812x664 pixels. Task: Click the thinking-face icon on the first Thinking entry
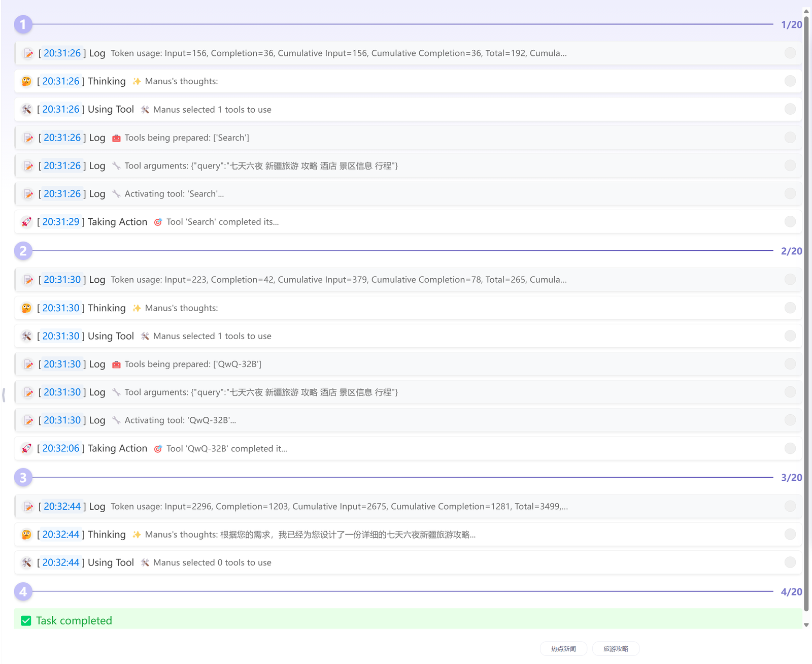[26, 81]
